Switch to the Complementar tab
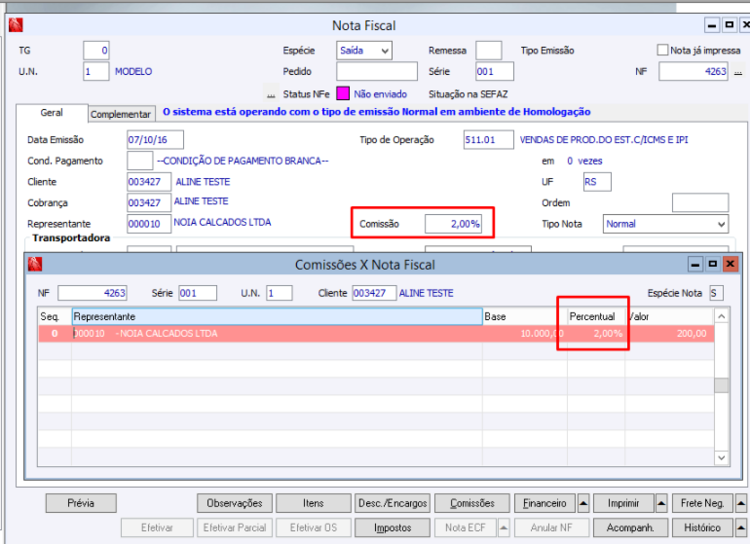Screen dimensions: 750x544 tap(121, 114)
